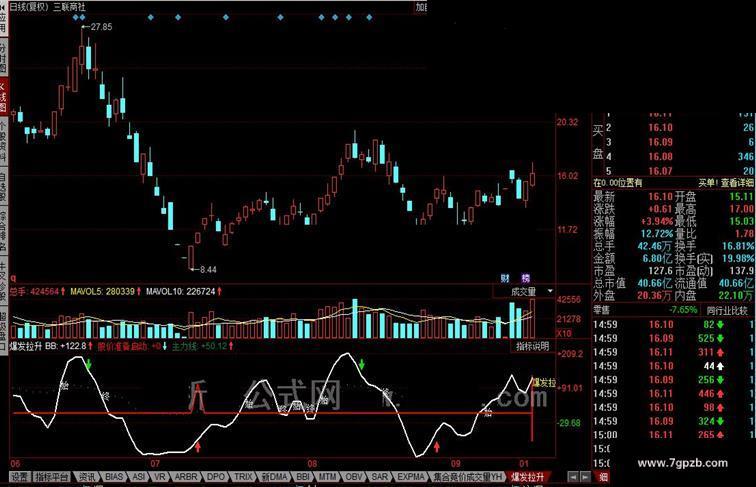Click 总市值 40.66亿 value
Screen dimensions: 756x487
[655, 284]
